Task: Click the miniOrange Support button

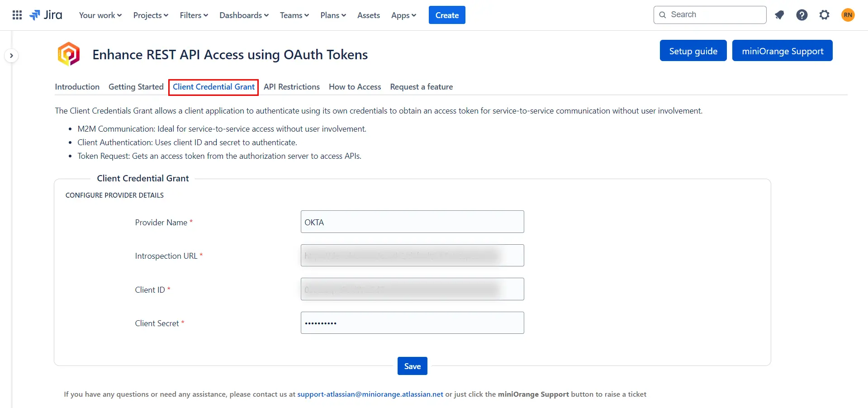Action: 782,51
